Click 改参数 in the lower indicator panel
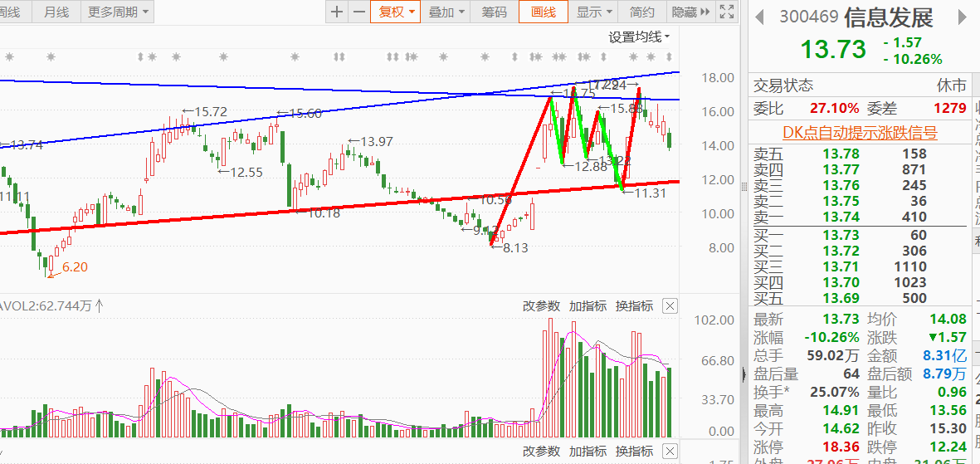Image resolution: width=980 pixels, height=464 pixels. click(541, 451)
